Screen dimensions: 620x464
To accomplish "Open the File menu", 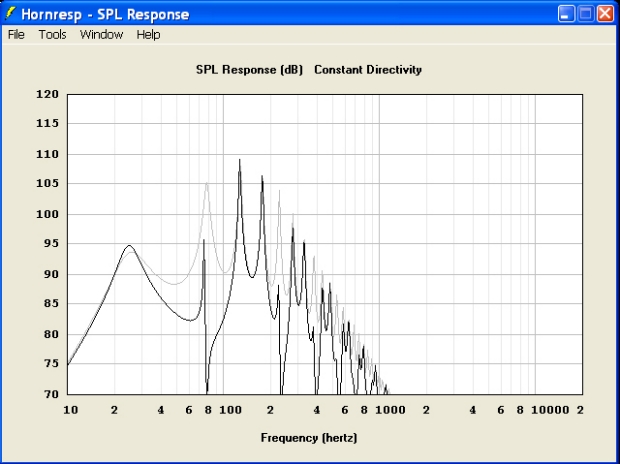I will click(16, 35).
